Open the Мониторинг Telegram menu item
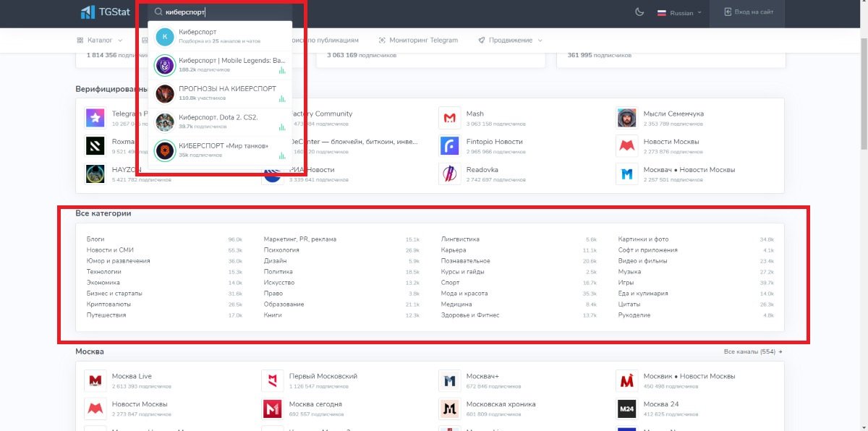This screenshot has height=431, width=868. tap(418, 40)
